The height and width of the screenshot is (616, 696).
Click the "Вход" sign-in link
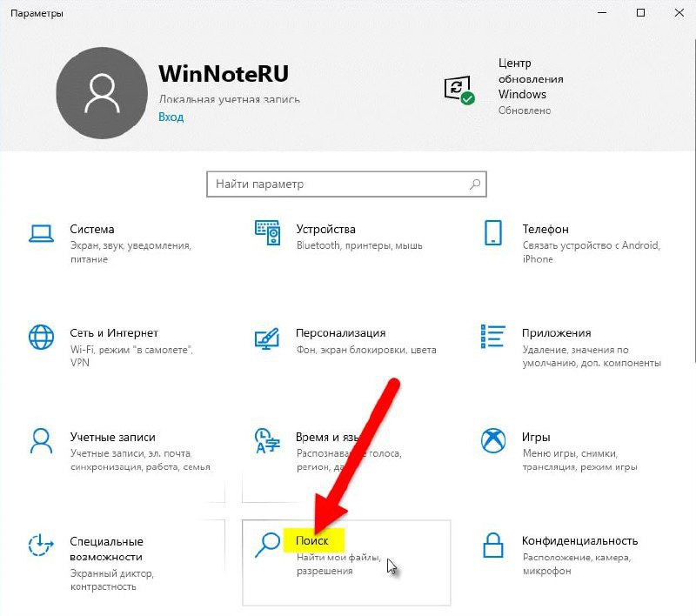171,117
